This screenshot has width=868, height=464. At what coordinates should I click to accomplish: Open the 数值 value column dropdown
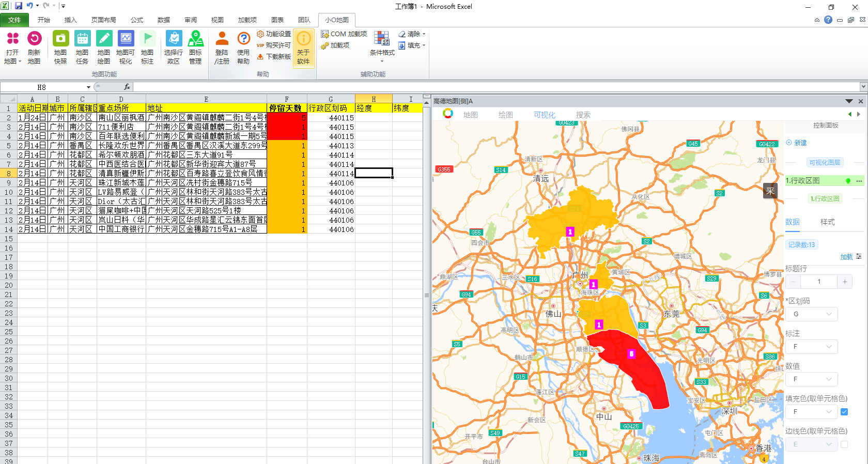(812, 379)
